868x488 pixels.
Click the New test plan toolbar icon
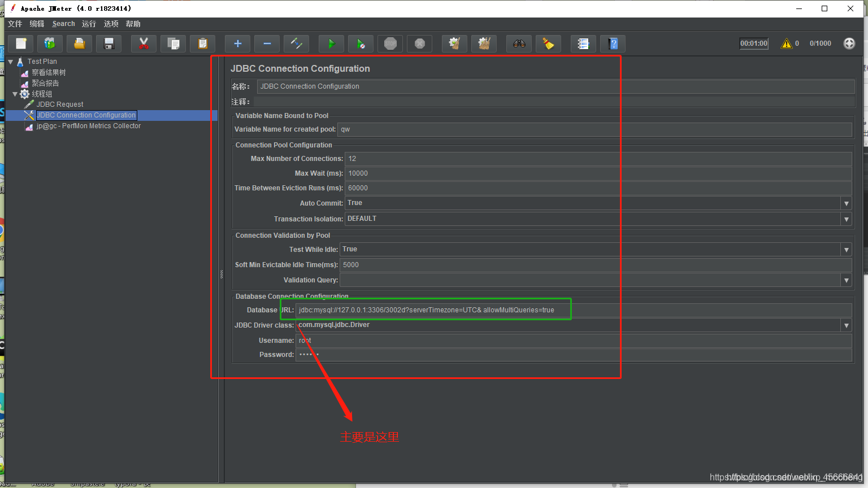click(x=21, y=43)
